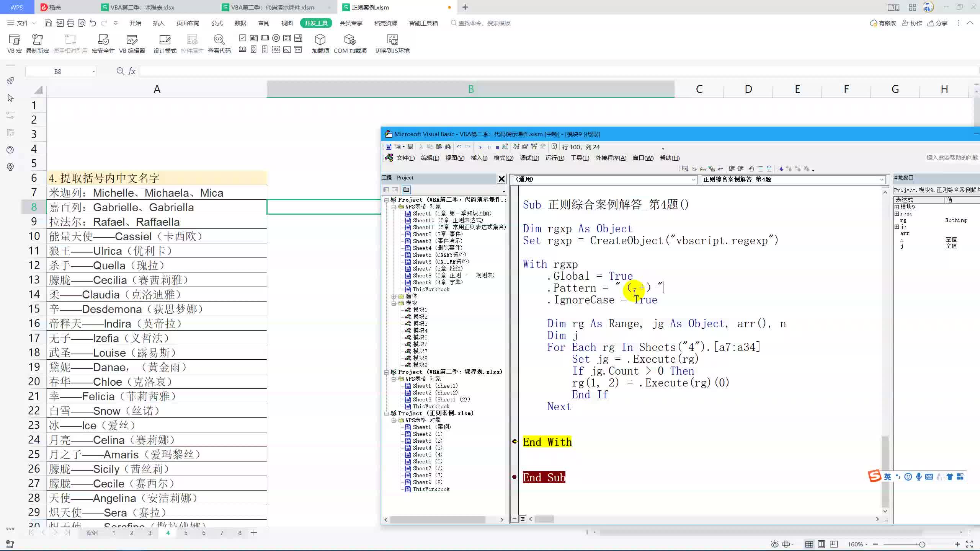Viewport: 980px width, 551px height.
Task: Open the VB 宏 macro icon
Action: (14, 40)
